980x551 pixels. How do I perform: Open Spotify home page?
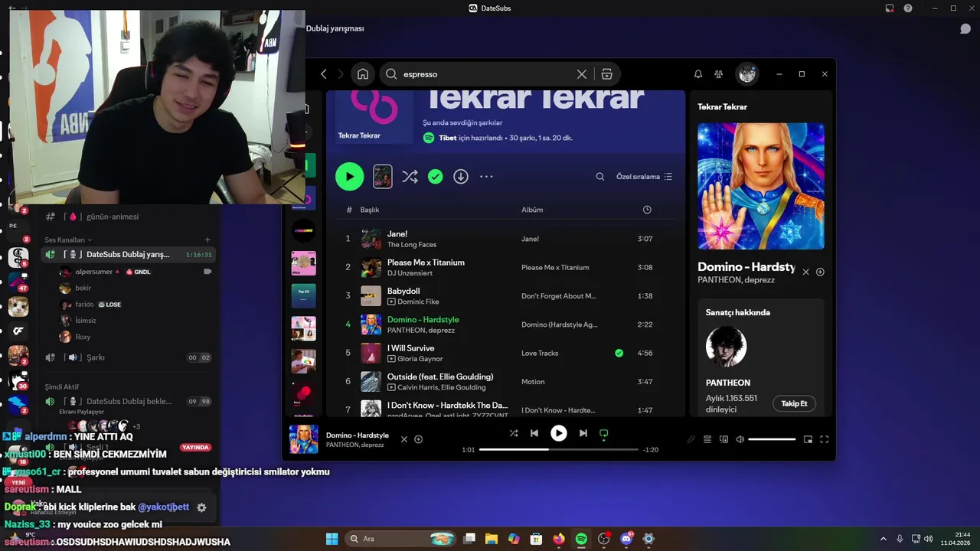pos(363,74)
